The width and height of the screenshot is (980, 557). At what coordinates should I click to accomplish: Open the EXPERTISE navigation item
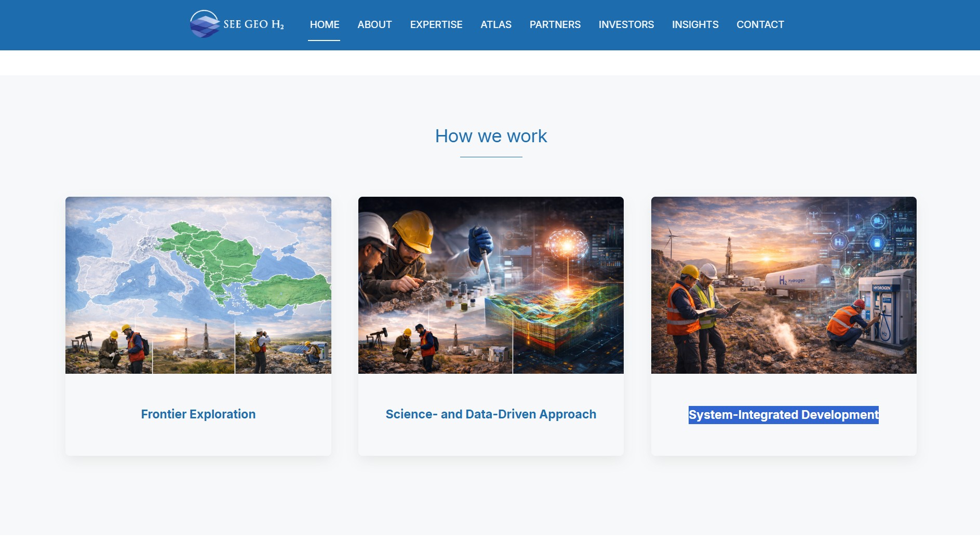[436, 24]
